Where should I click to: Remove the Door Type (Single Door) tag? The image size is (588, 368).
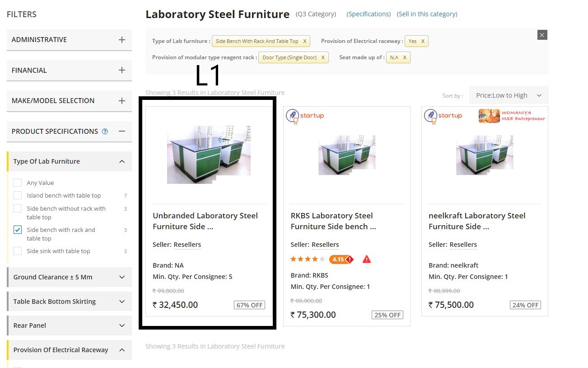(323, 57)
